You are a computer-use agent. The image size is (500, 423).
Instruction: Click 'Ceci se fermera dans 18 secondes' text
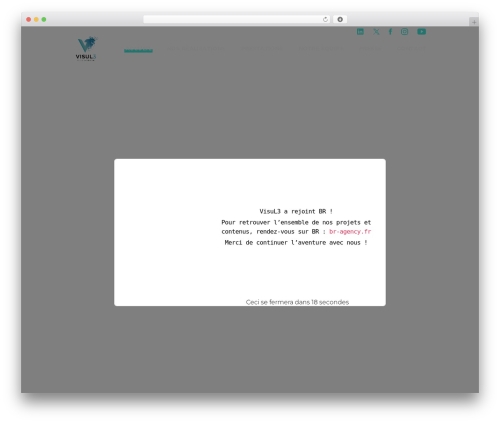[297, 302]
